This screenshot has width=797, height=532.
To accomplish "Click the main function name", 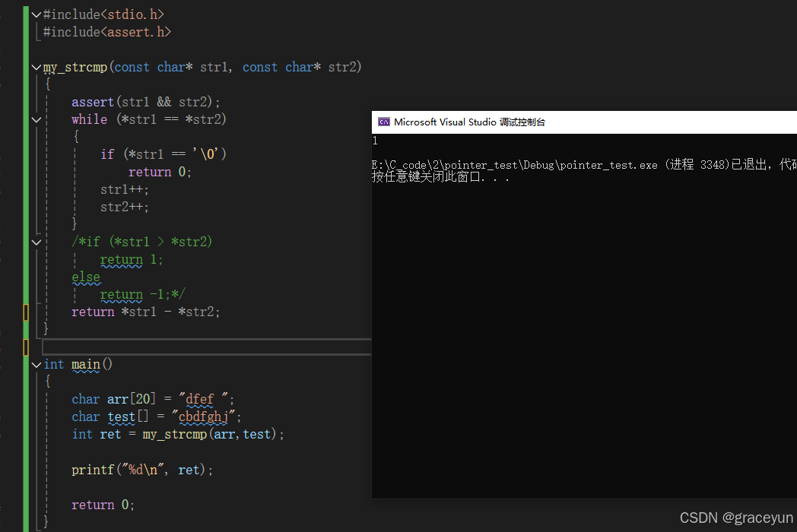I will (86, 364).
